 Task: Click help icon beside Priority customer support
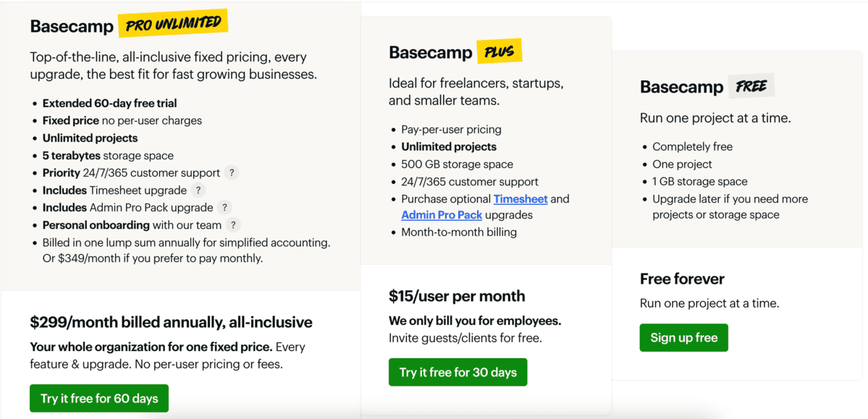click(x=232, y=173)
